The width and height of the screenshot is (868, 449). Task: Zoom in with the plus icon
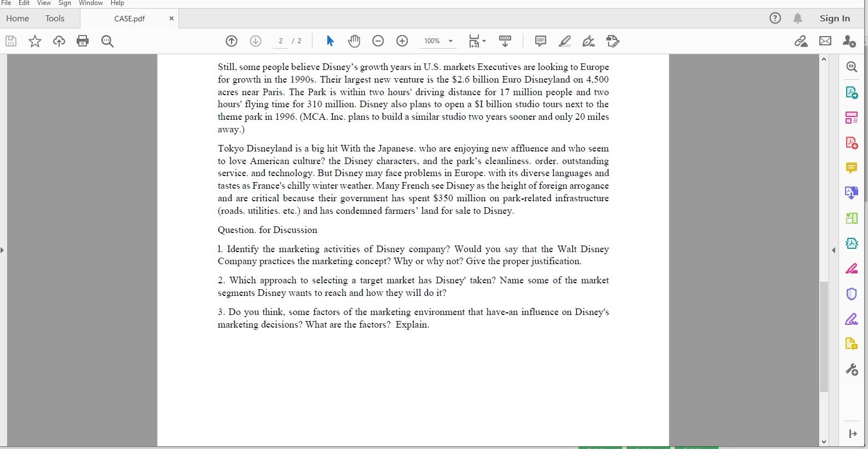tap(402, 41)
